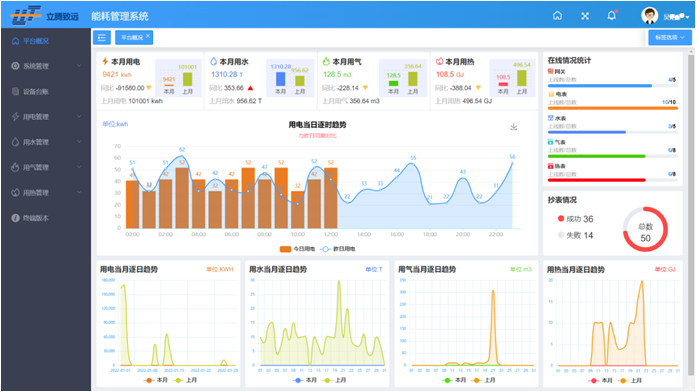
Task: Expand the 用气管理 submenu chevron
Action: 79,167
